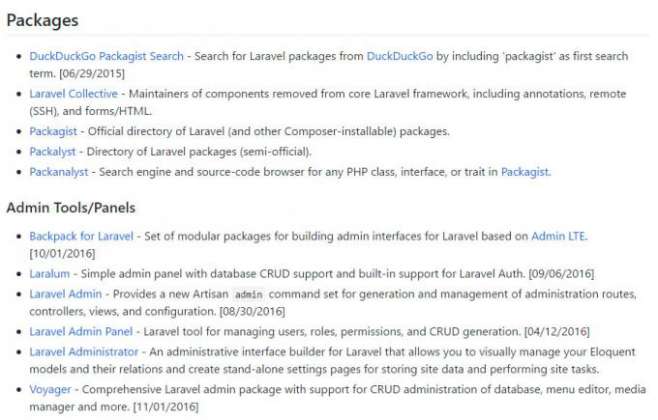Open the Voyager admin package link
Screen dimensions: 658x420
click(50, 390)
